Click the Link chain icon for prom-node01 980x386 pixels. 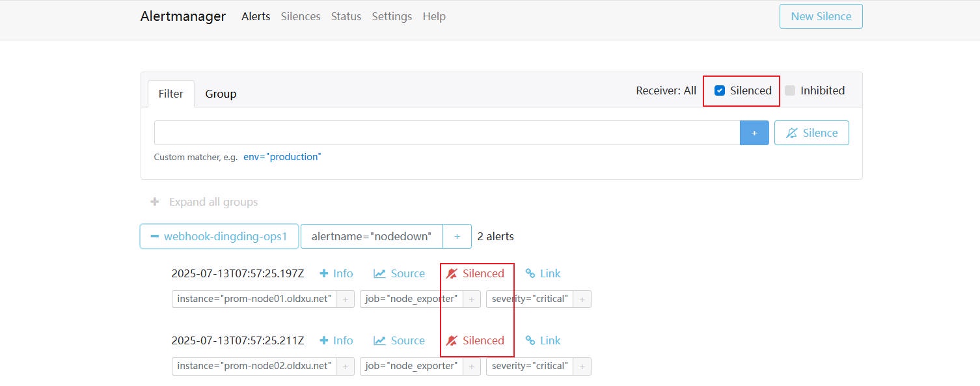[530, 274]
